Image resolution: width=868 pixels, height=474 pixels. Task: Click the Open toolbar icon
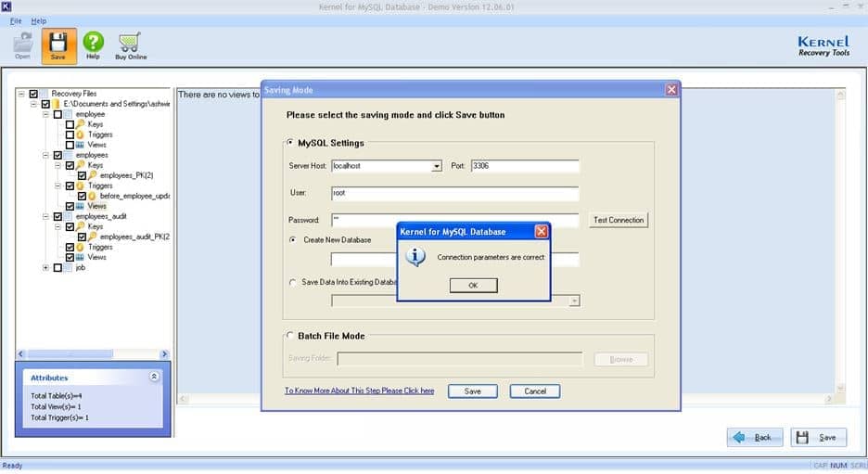[x=22, y=45]
